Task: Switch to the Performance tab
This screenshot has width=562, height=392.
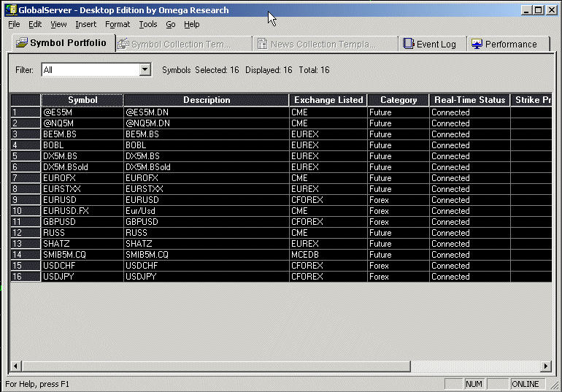Action: click(508, 44)
